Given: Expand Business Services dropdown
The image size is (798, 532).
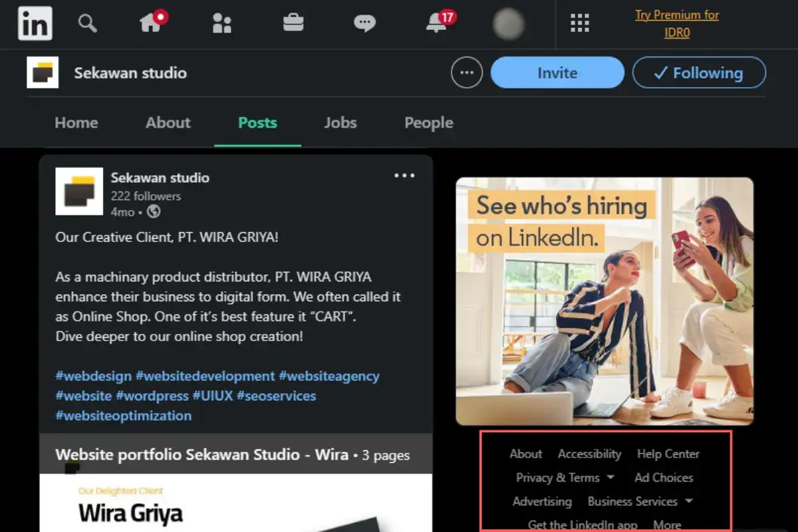Looking at the screenshot, I should click(x=640, y=501).
